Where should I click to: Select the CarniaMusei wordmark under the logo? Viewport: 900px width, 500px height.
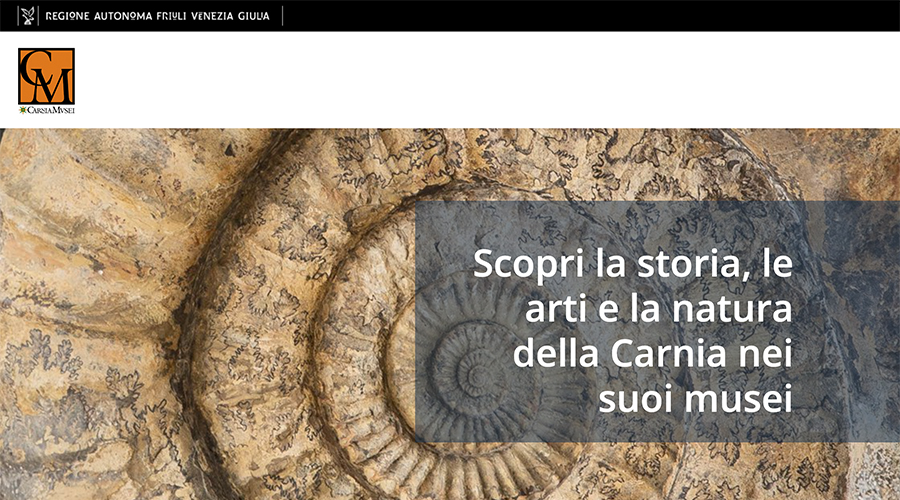tap(51, 110)
